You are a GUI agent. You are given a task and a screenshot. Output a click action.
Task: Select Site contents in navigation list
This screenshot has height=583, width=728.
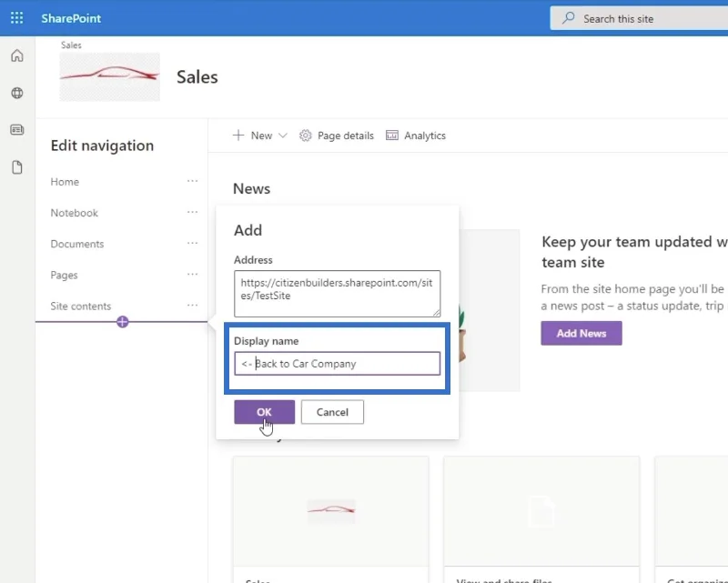81,306
